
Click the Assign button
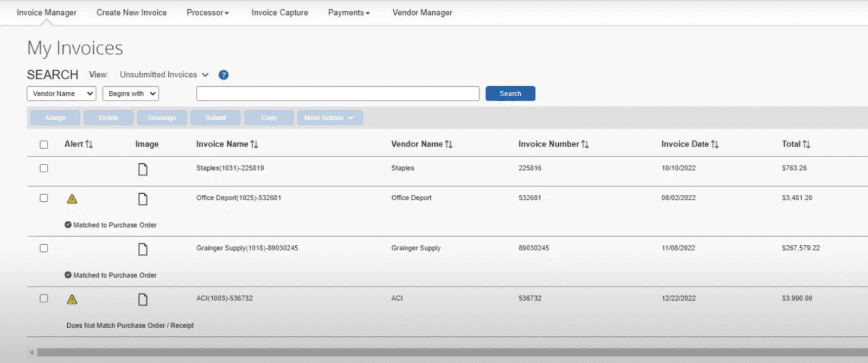[55, 118]
